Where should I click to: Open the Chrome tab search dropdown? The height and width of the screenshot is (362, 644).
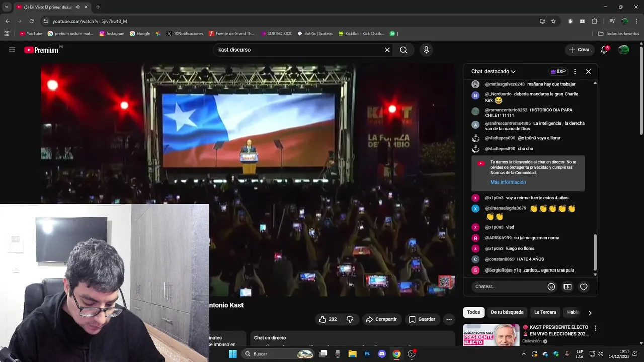[x=7, y=7]
